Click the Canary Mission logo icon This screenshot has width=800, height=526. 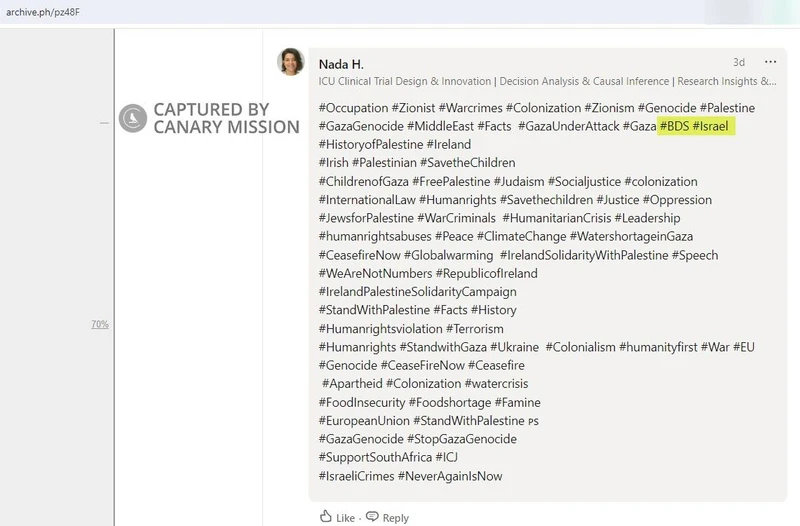[x=133, y=118]
